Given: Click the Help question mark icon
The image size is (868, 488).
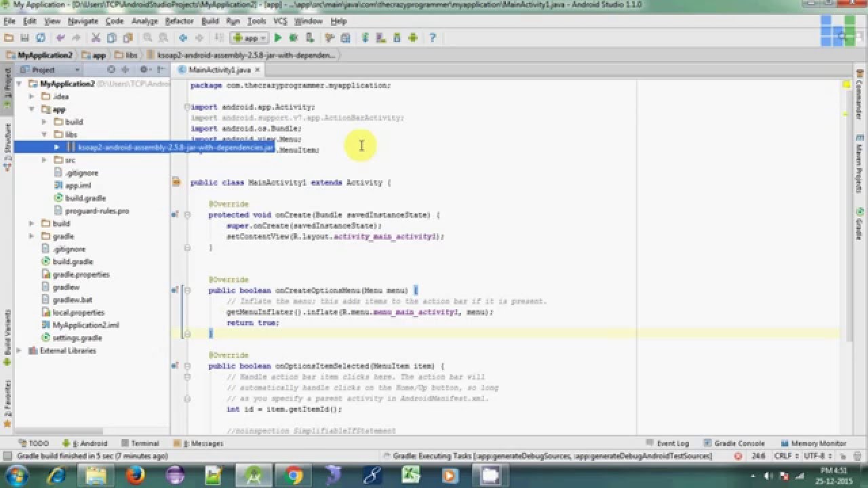Looking at the screenshot, I should point(433,38).
